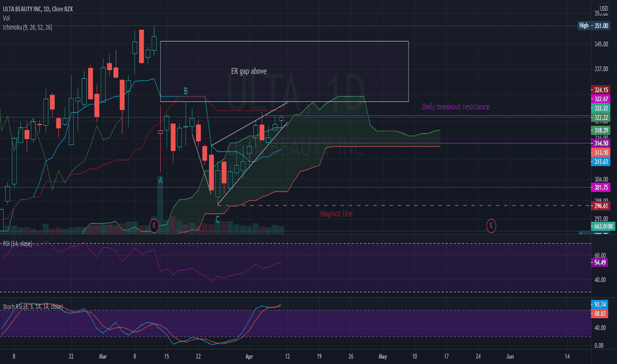Click the Stoch RSI value tag 88.87

coord(600,314)
